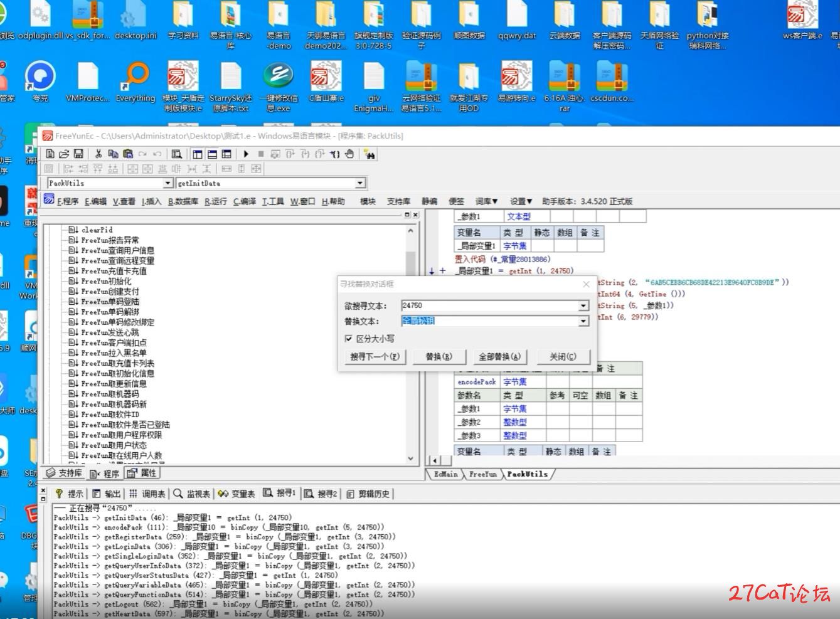This screenshot has height=619, width=840.
Task: Click the hand breakpoint icon in toolbar
Action: click(349, 154)
